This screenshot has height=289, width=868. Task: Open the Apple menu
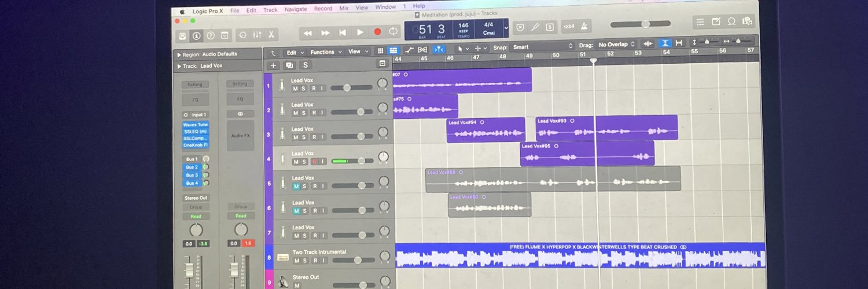pyautogui.click(x=182, y=11)
